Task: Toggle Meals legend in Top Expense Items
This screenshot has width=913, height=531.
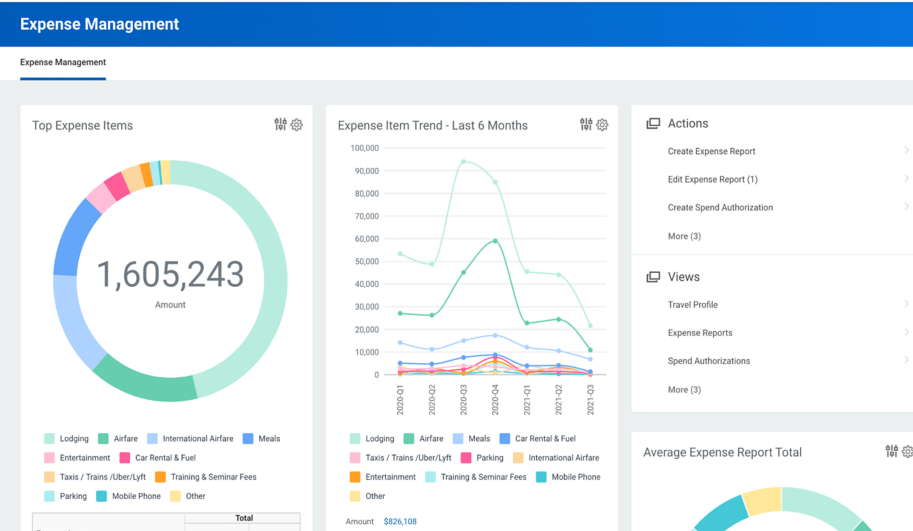Action: [x=261, y=438]
